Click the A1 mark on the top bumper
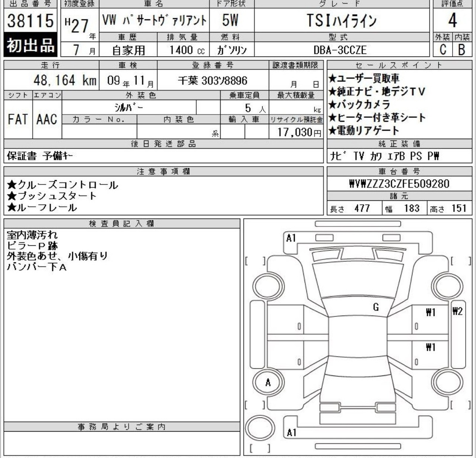 [291, 238]
